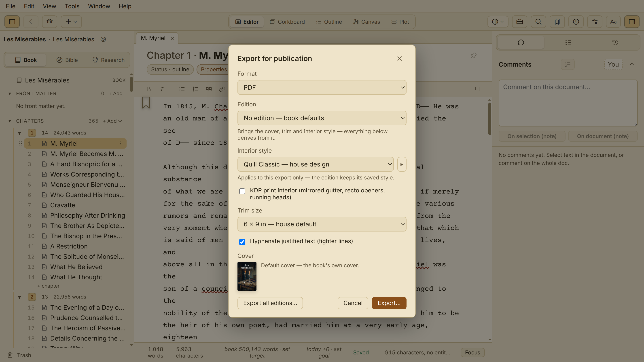This screenshot has height=362, width=644.
Task: Open the checklist tab icon in the right panel
Action: pyautogui.click(x=568, y=42)
